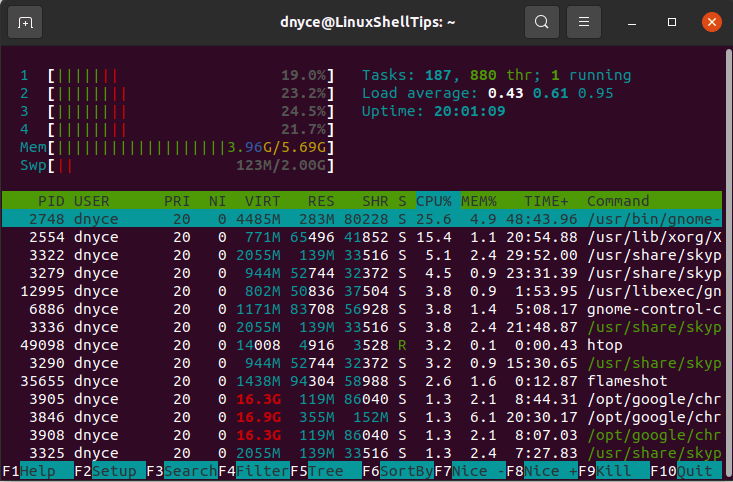Sort by the USER column header
The image size is (733, 482).
click(x=92, y=201)
